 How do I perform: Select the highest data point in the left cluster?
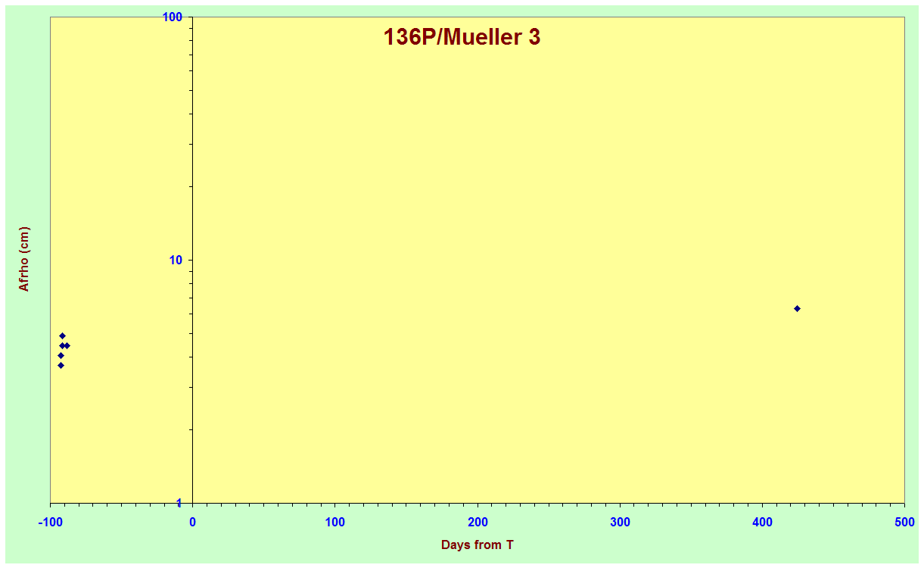62,335
